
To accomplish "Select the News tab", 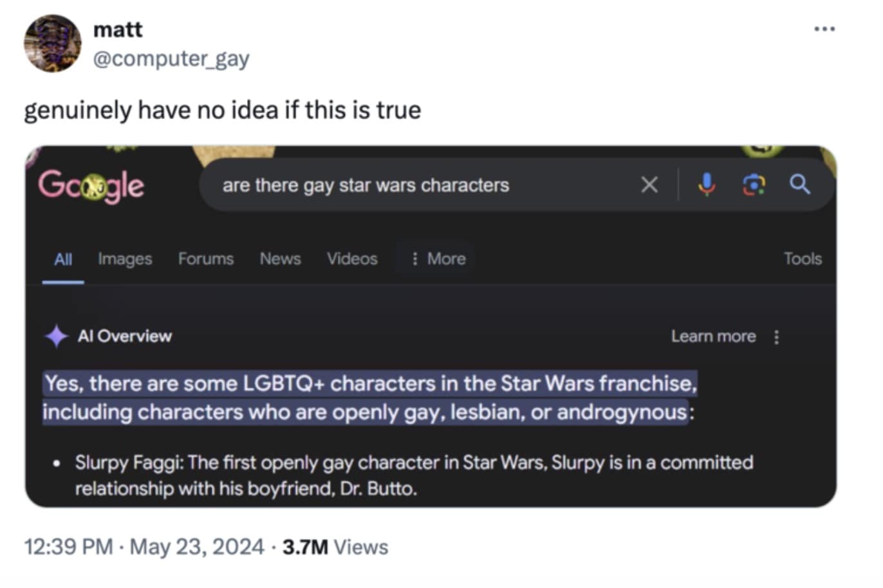I will coord(280,259).
